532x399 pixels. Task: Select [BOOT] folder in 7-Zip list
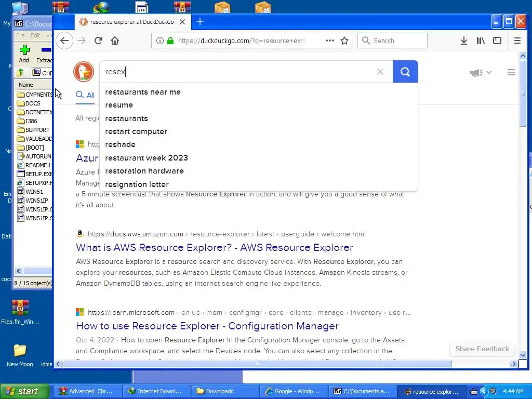(31, 148)
